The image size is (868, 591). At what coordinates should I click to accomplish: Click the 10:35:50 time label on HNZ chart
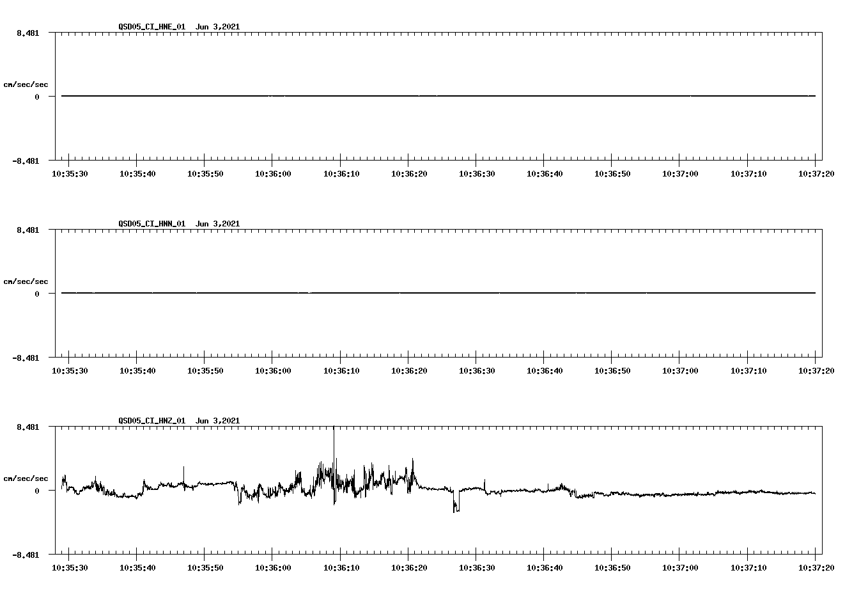pos(205,567)
